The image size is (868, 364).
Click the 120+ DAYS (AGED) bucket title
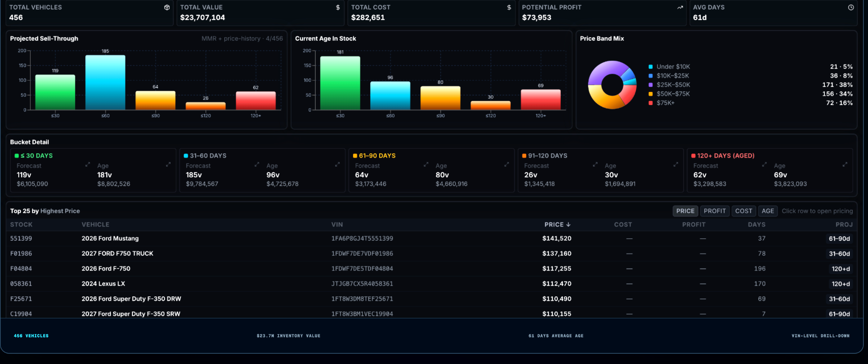click(726, 156)
